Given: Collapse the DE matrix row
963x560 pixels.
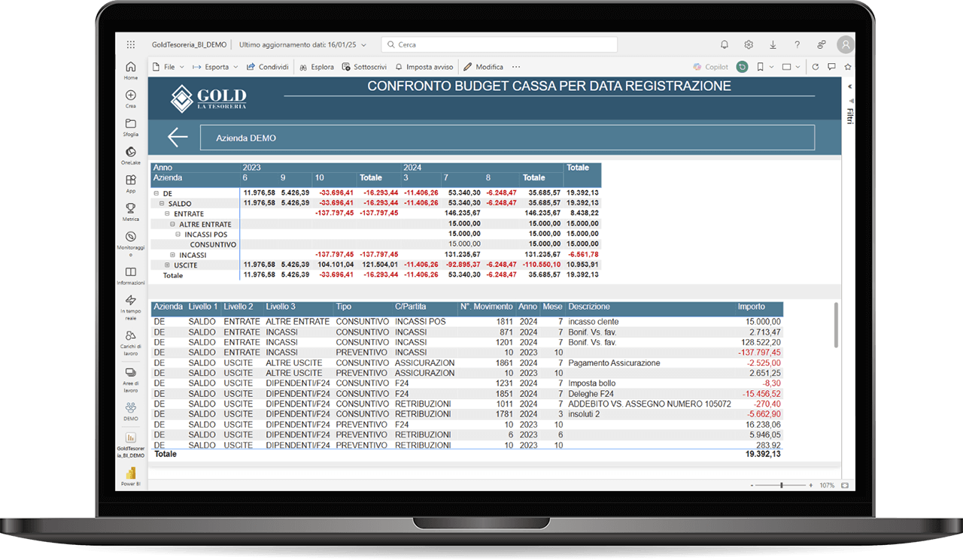Looking at the screenshot, I should point(156,194).
